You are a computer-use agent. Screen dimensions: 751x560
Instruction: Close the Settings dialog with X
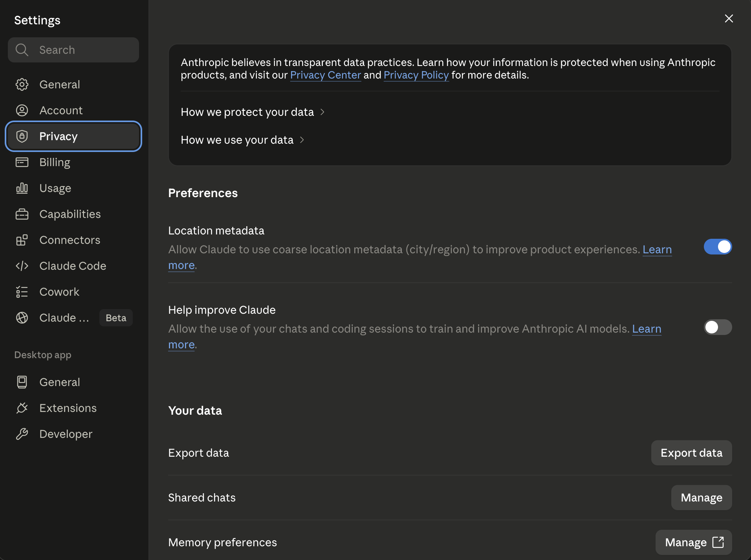[x=729, y=18]
